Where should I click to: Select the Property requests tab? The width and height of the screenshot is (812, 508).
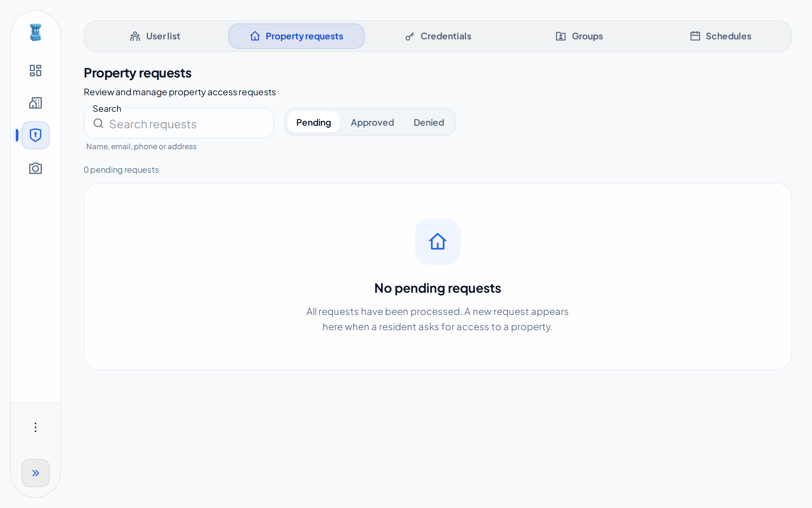(x=297, y=36)
